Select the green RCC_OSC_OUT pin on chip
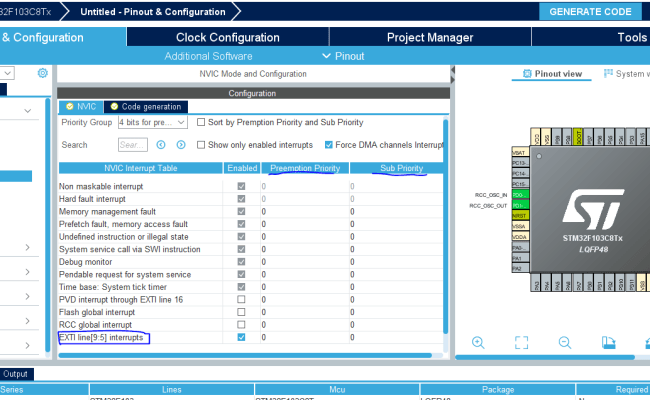 pos(520,205)
